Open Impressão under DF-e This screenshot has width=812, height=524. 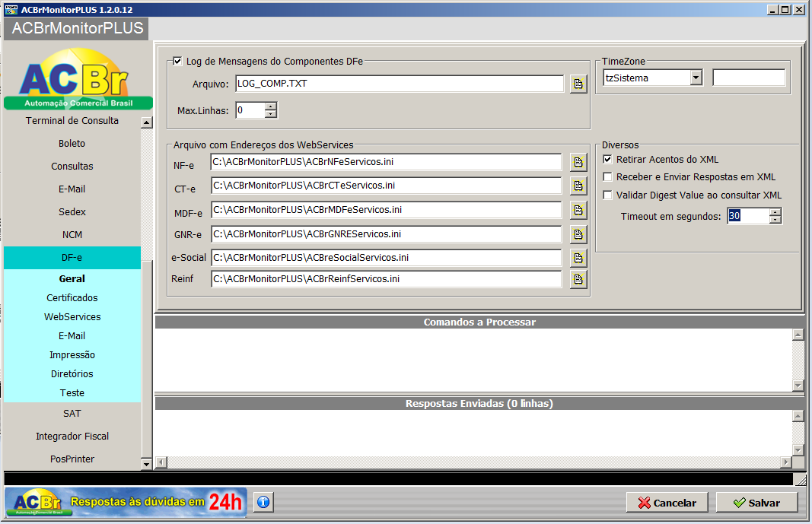(x=72, y=355)
